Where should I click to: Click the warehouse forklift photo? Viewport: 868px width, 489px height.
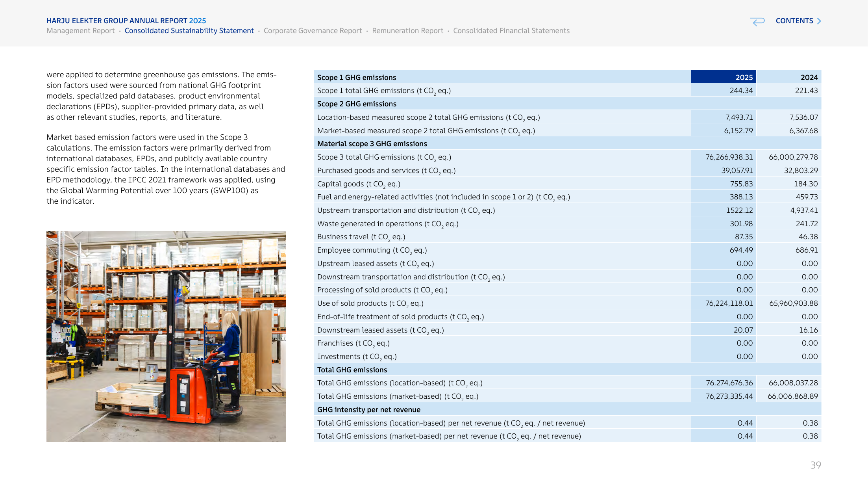[x=166, y=336]
